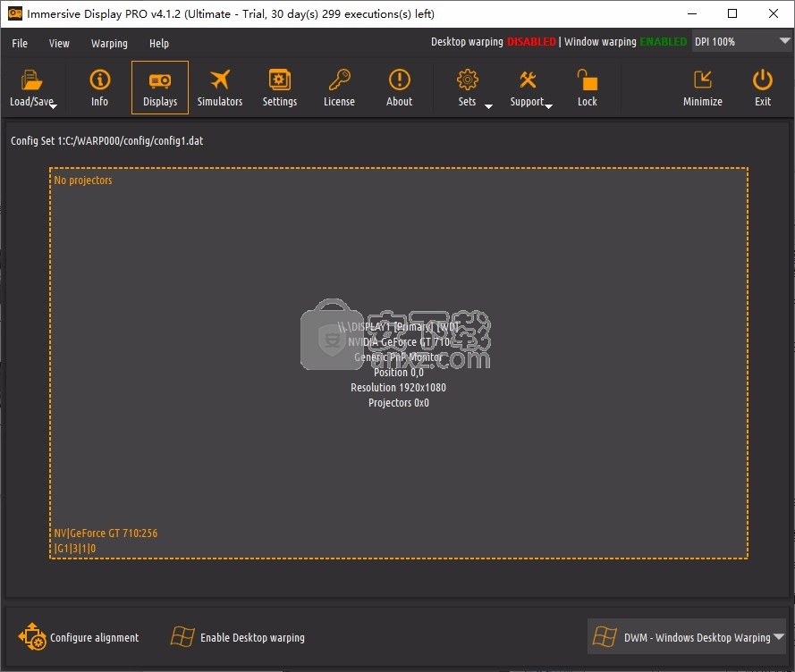Viewport: 795px width, 672px height.
Task: Close the Immersive Display PRO window
Action: (774, 13)
